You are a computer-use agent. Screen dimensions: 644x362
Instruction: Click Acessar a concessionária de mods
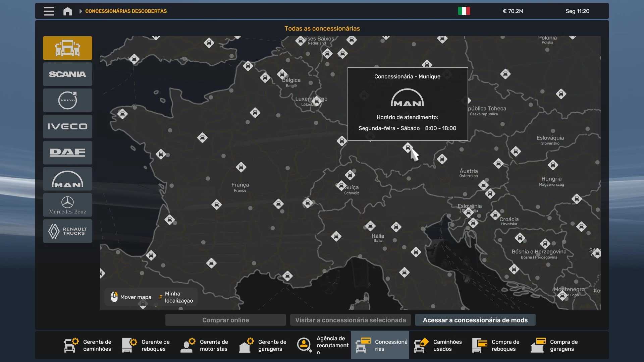(475, 320)
